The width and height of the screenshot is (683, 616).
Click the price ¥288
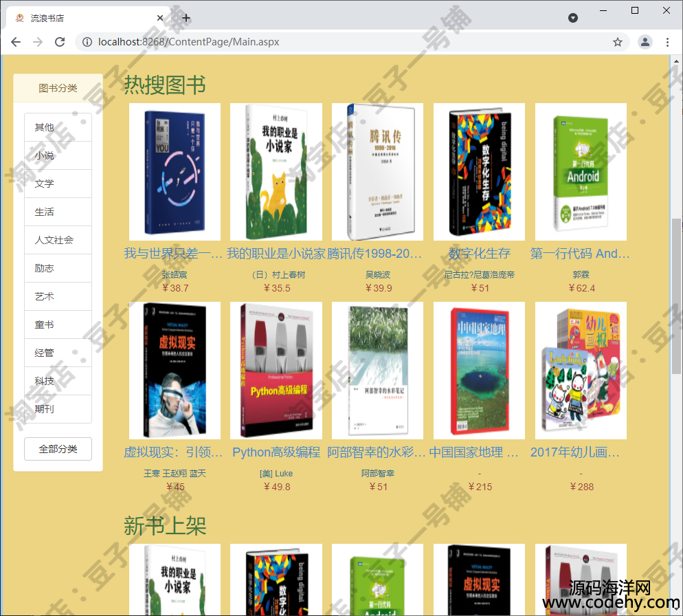click(581, 487)
